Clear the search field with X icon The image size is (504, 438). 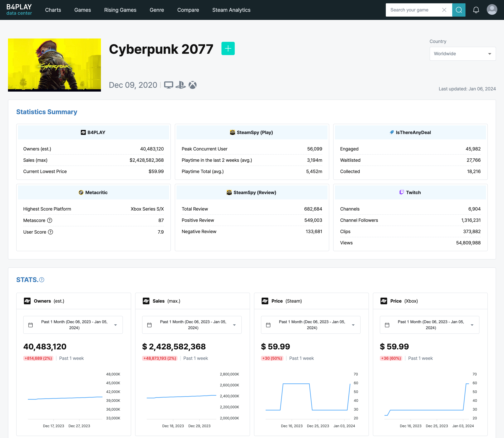pyautogui.click(x=444, y=10)
